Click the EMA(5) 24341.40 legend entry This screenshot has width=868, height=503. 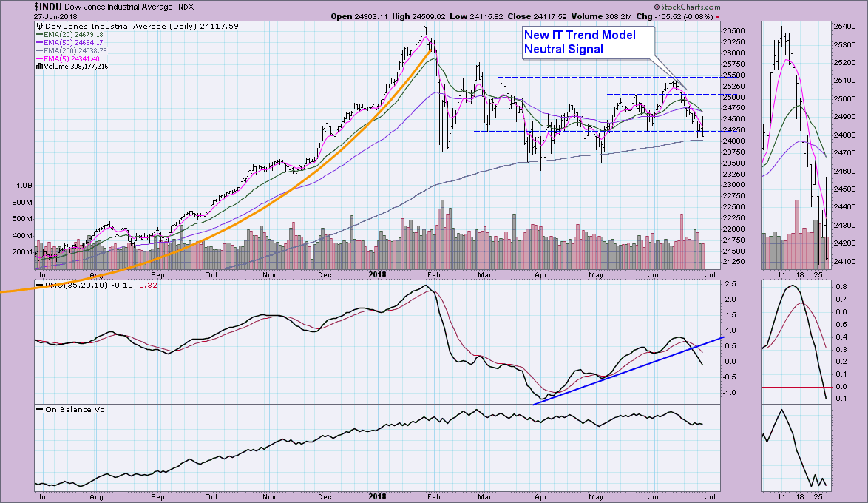(67, 58)
